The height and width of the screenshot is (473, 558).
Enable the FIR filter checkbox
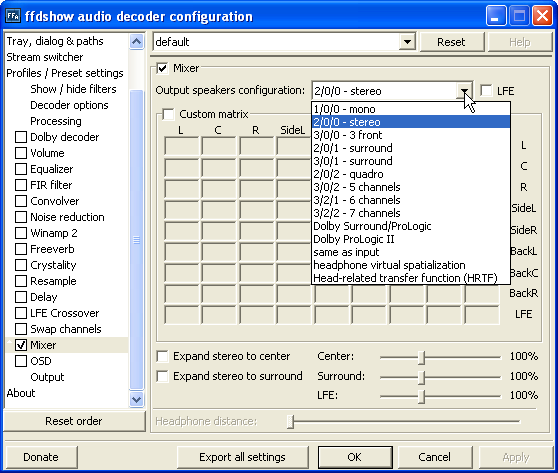[x=21, y=185]
